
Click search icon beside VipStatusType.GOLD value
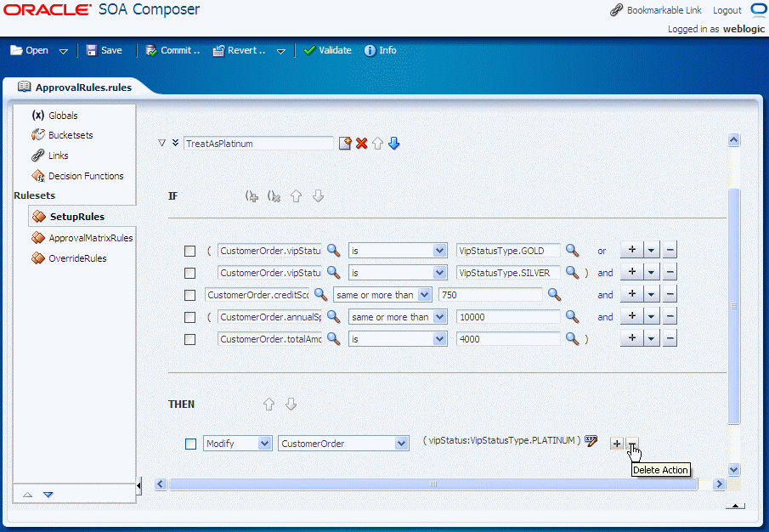point(573,251)
